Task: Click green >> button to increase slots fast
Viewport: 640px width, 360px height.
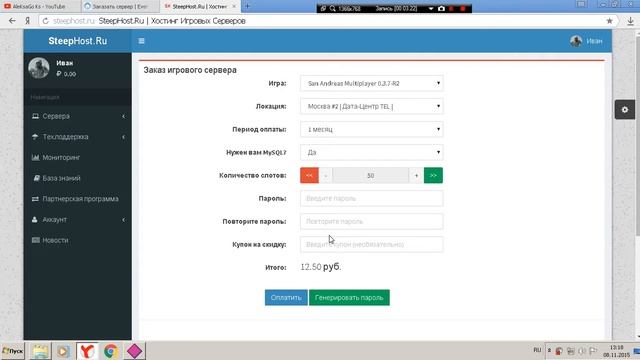Action: pos(433,176)
